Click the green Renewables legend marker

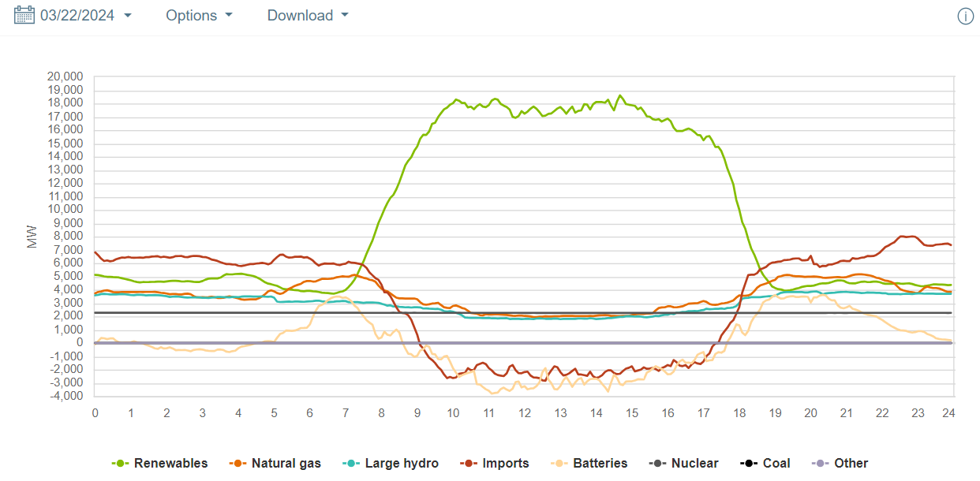tap(121, 464)
